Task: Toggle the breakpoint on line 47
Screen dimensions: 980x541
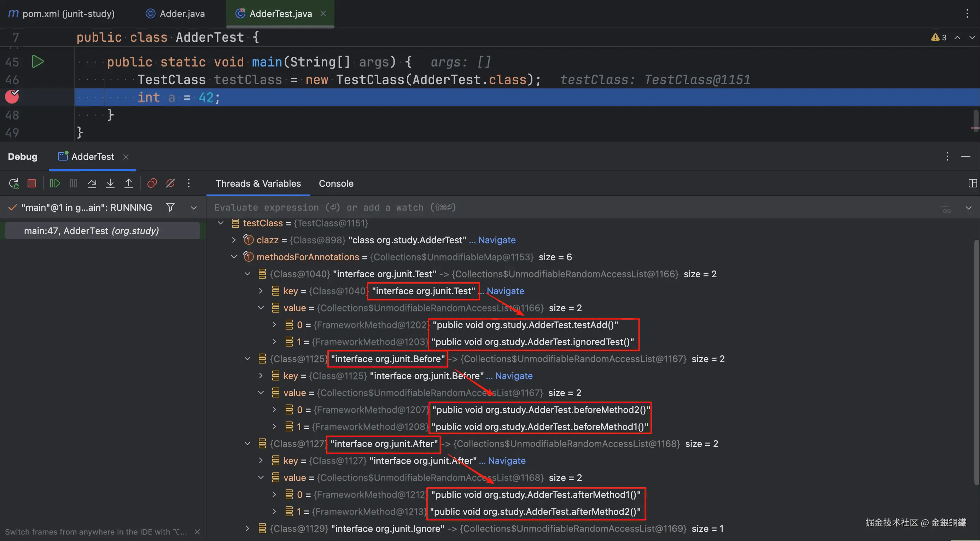Action: click(12, 97)
